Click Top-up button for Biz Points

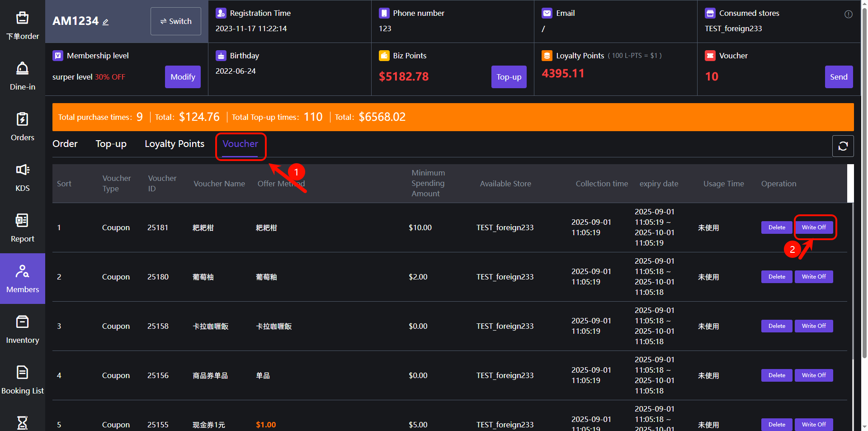509,77
